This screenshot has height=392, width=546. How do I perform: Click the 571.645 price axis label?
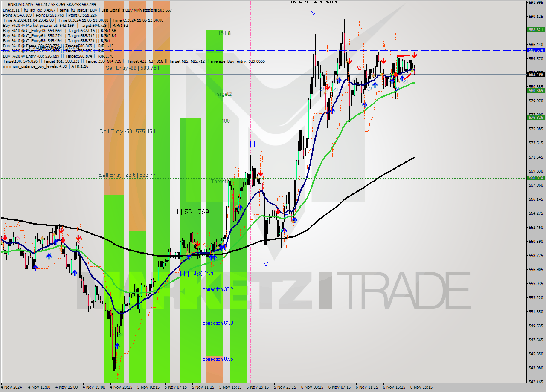(536, 157)
